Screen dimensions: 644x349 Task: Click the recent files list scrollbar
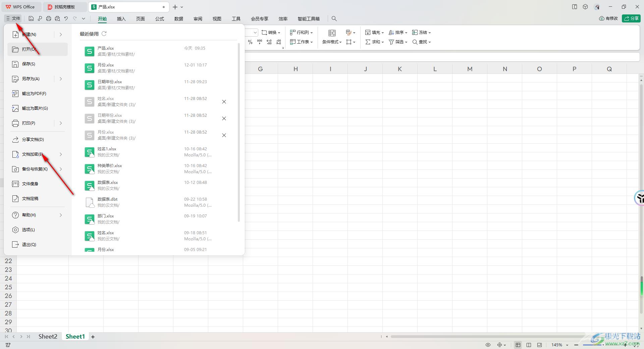(x=239, y=133)
